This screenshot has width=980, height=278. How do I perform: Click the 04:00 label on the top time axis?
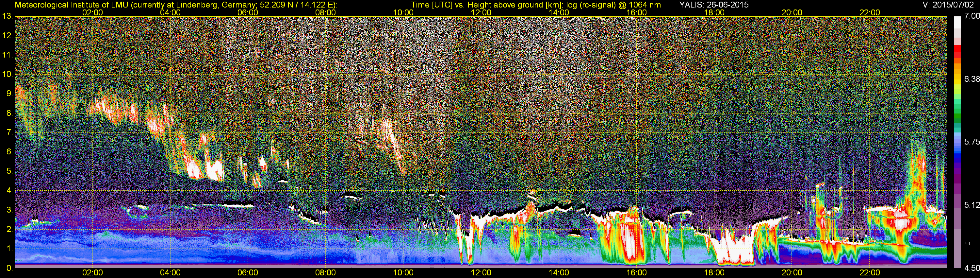click(170, 12)
